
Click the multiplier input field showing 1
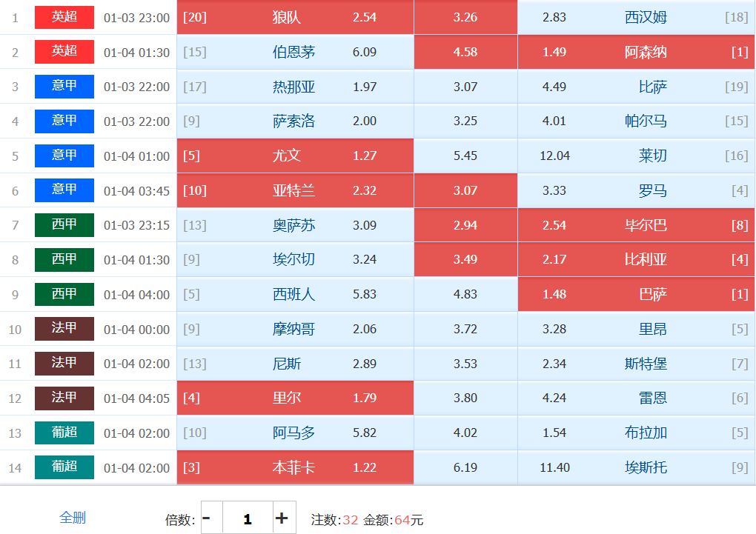(x=247, y=518)
